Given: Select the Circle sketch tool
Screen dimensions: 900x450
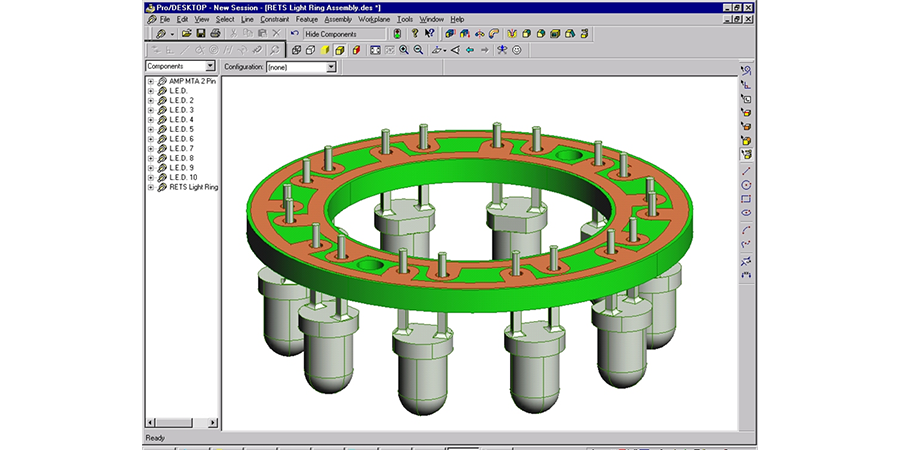Looking at the screenshot, I should (x=746, y=185).
